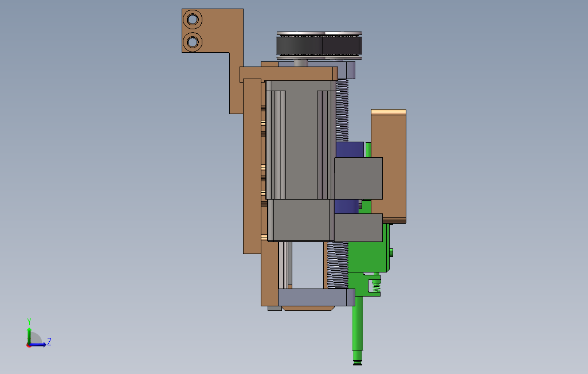Screen dimensions: 588x374
Task: Click the blue Z axis arrow of triad
Action: point(38,344)
